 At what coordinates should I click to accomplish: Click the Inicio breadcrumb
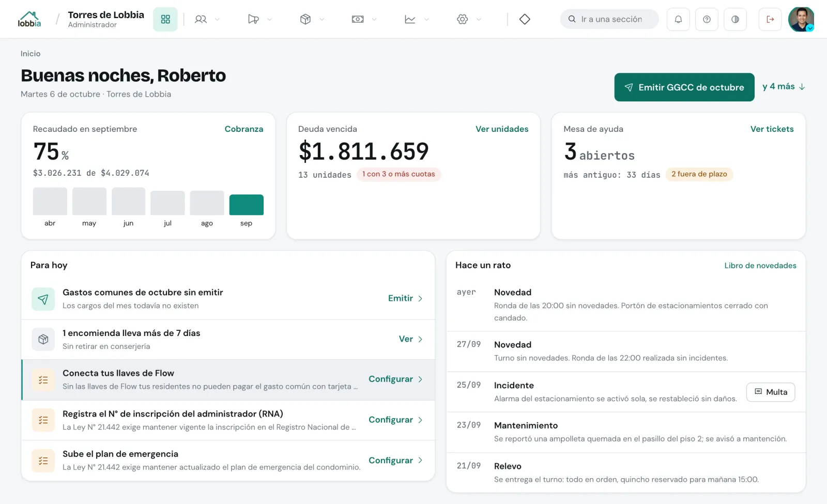coord(30,54)
